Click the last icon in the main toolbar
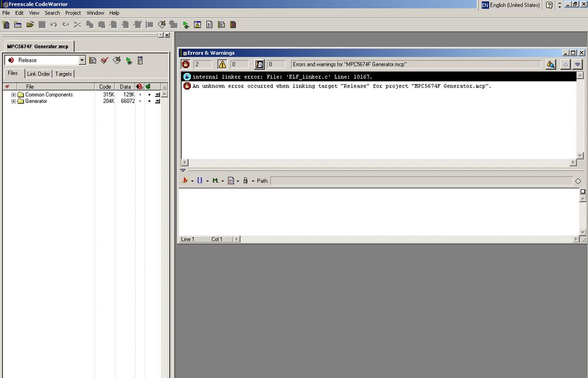The height and width of the screenshot is (378, 588). (x=233, y=25)
